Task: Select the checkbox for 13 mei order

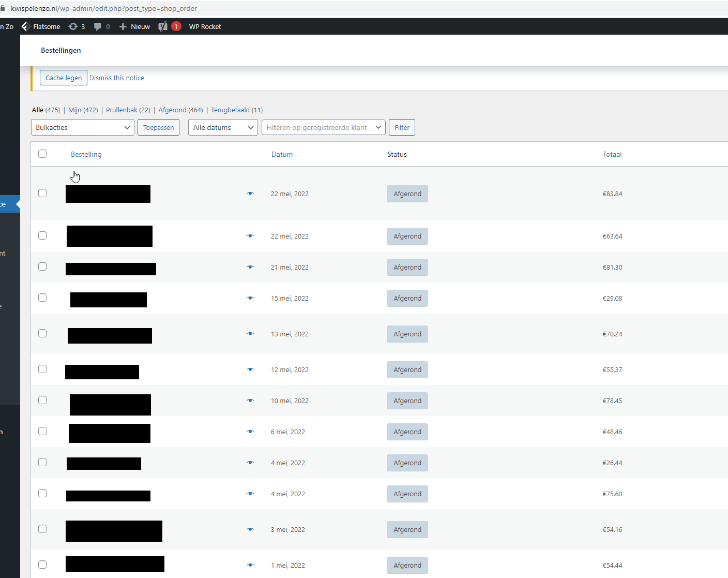Action: (x=42, y=333)
